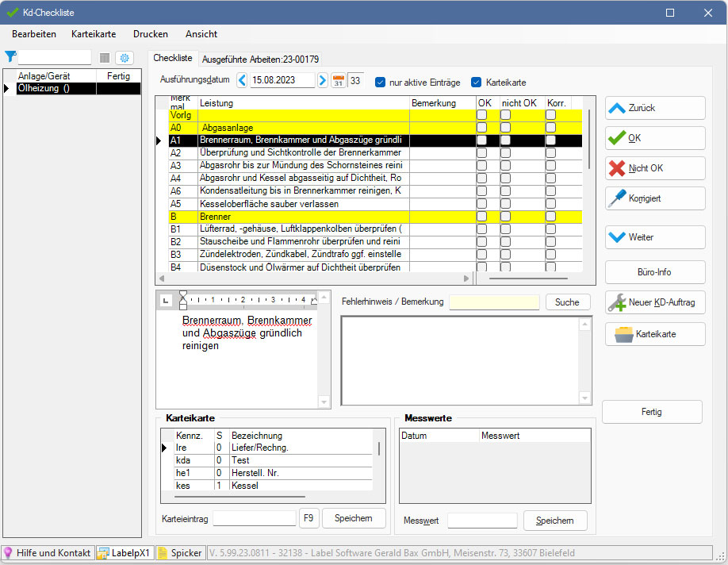Advance date with the right arrow
Screen dimensions: 728x565
pyautogui.click(x=323, y=81)
